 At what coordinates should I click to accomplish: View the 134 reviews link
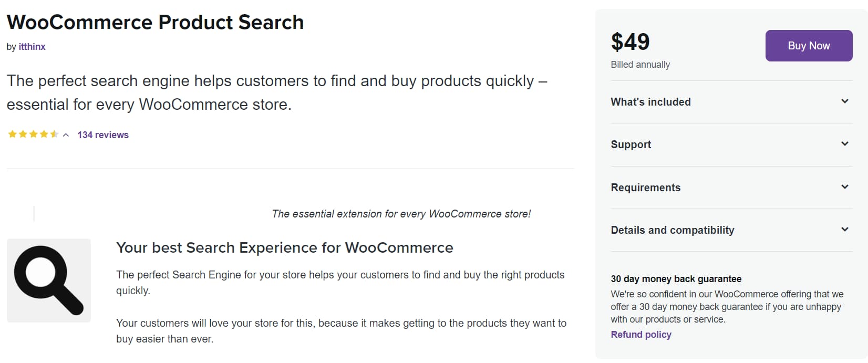(x=103, y=135)
